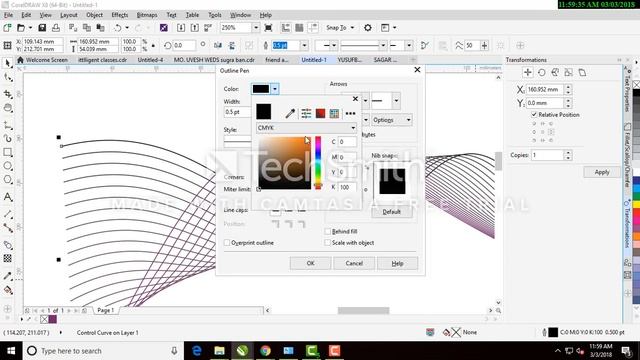Screen dimensions: 640x360
Task: Open the File menu
Action: point(8,15)
